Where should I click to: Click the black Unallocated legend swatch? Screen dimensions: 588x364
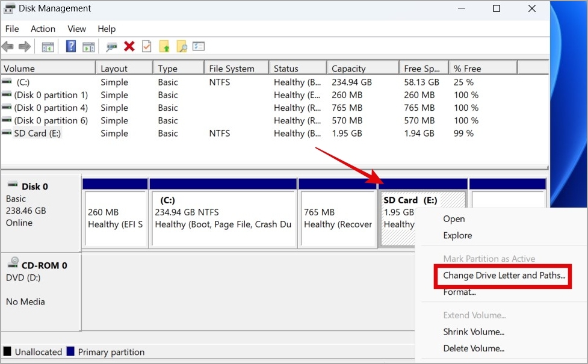[x=7, y=351]
